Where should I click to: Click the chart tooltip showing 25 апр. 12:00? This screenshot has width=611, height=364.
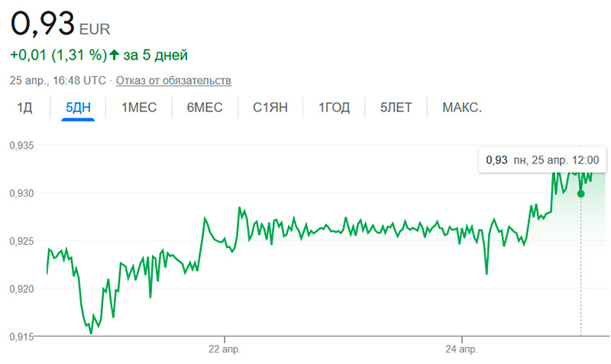point(542,160)
